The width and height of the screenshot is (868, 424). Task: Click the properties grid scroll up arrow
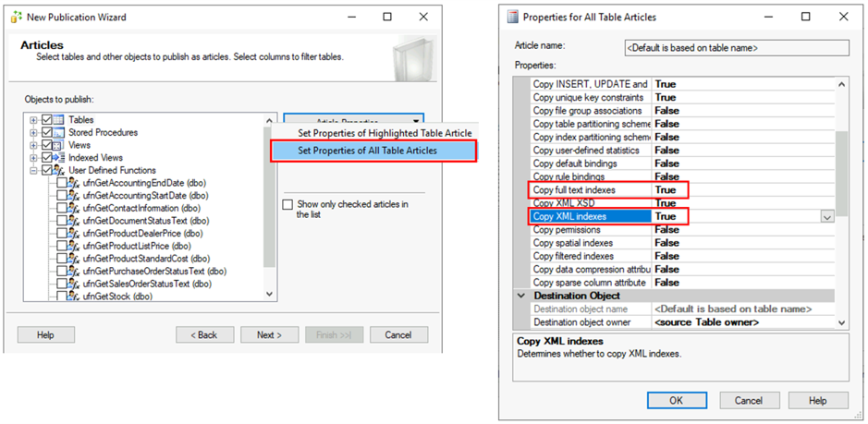coord(841,84)
